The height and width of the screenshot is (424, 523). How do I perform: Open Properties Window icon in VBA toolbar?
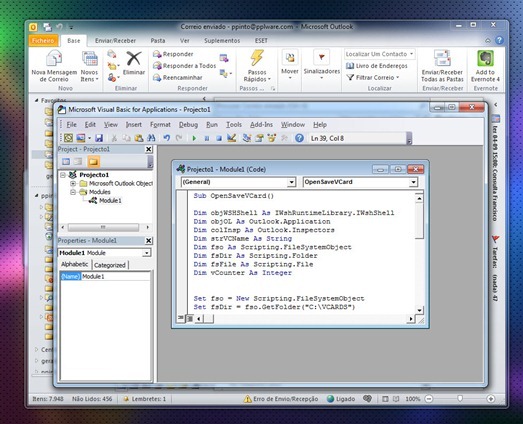click(x=259, y=138)
